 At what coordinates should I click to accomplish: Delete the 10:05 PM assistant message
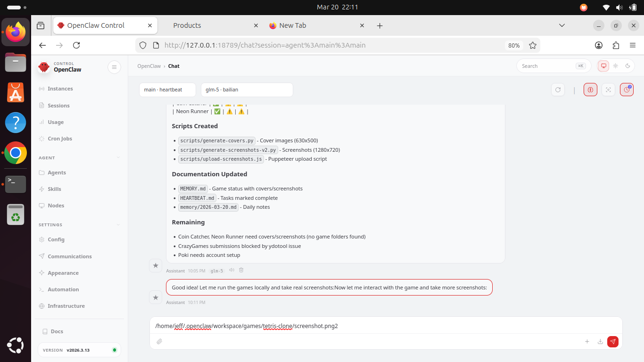coord(241,270)
